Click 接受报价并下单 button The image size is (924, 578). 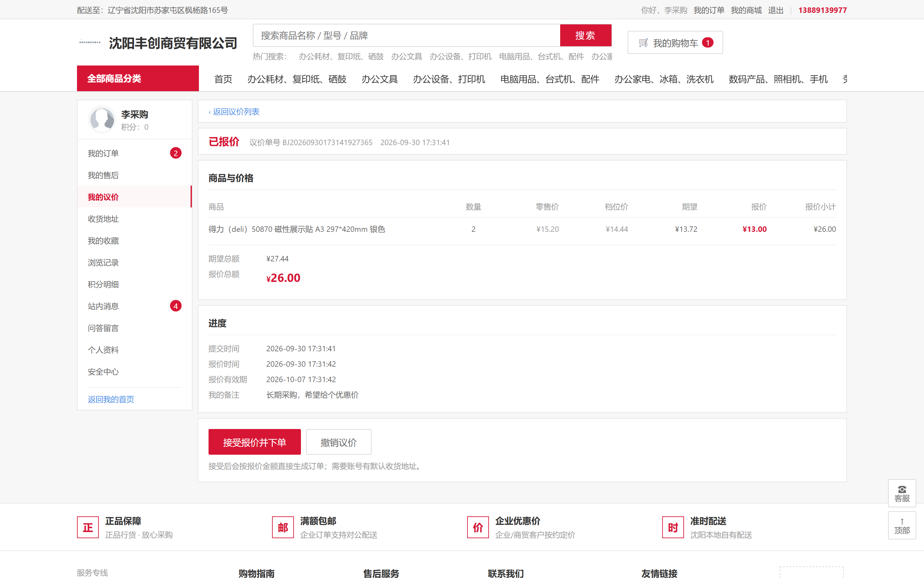point(255,442)
